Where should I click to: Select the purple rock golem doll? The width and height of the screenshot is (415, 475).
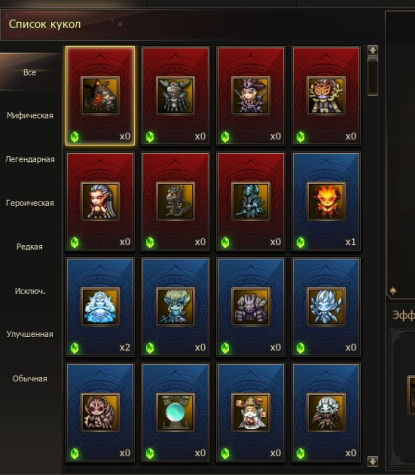(x=251, y=307)
